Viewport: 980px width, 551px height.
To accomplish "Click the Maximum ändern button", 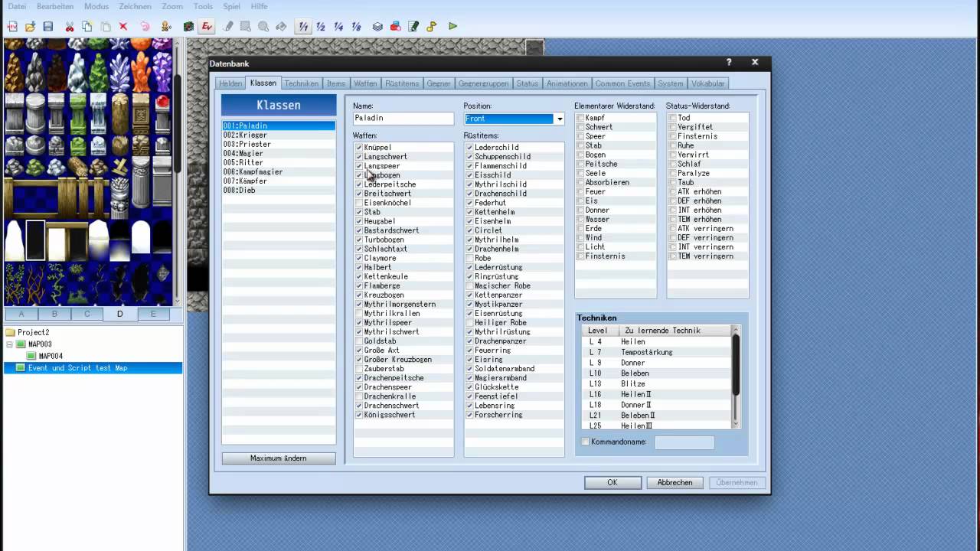I will (279, 458).
